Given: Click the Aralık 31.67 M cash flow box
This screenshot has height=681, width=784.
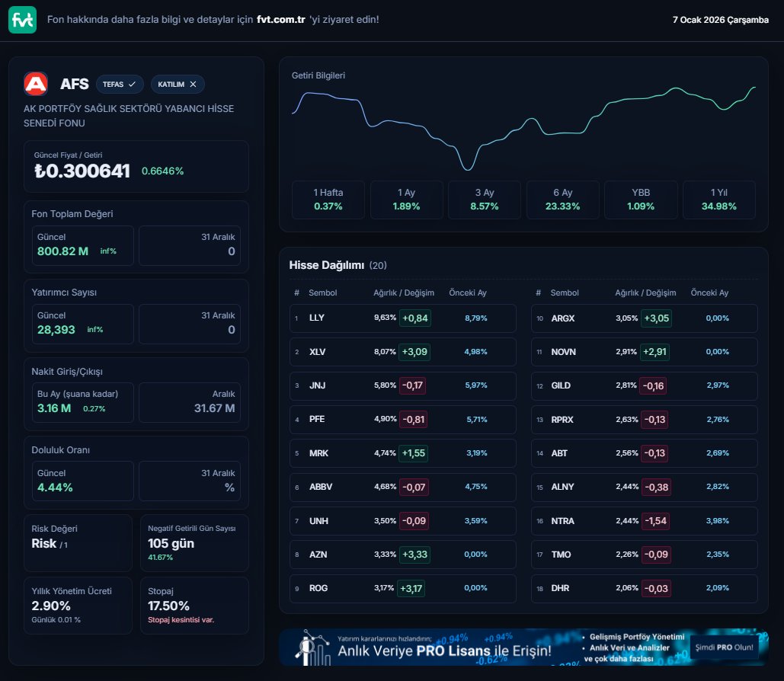Looking at the screenshot, I should tap(190, 402).
